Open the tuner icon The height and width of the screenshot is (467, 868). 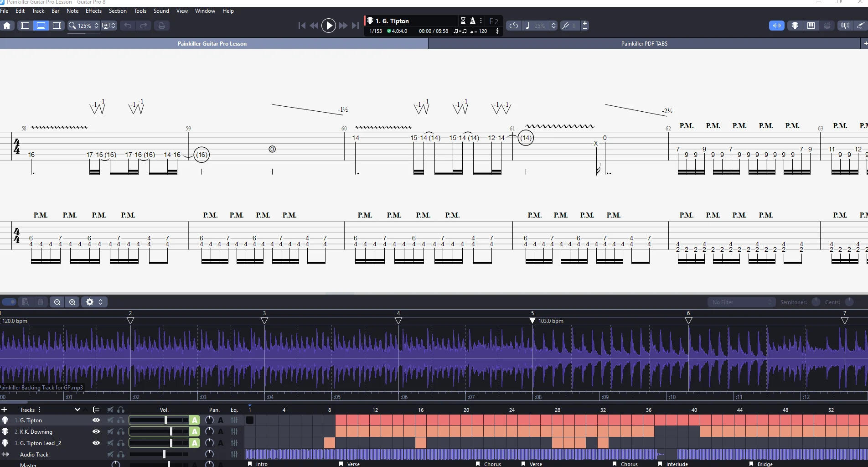click(845, 26)
